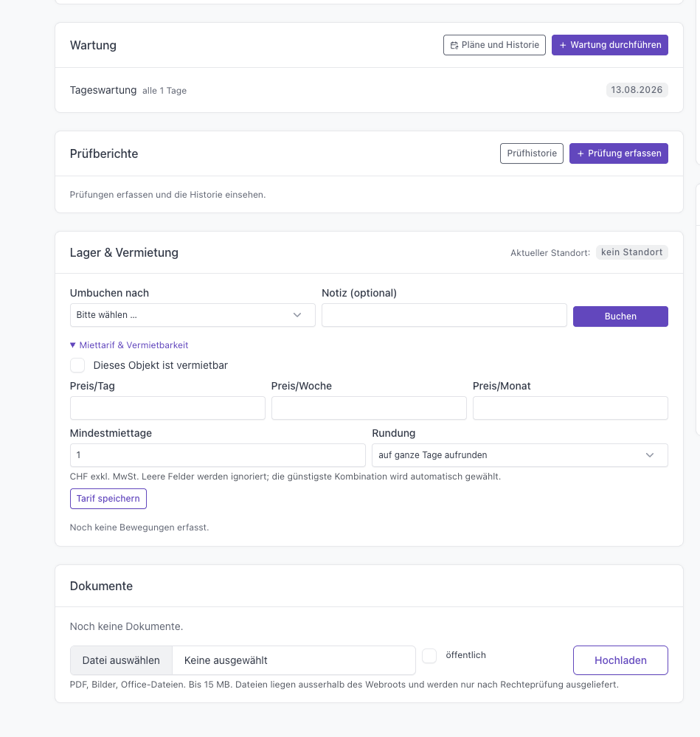The width and height of the screenshot is (700, 737).
Task: Click into the Preis/Monat field
Action: (x=570, y=408)
